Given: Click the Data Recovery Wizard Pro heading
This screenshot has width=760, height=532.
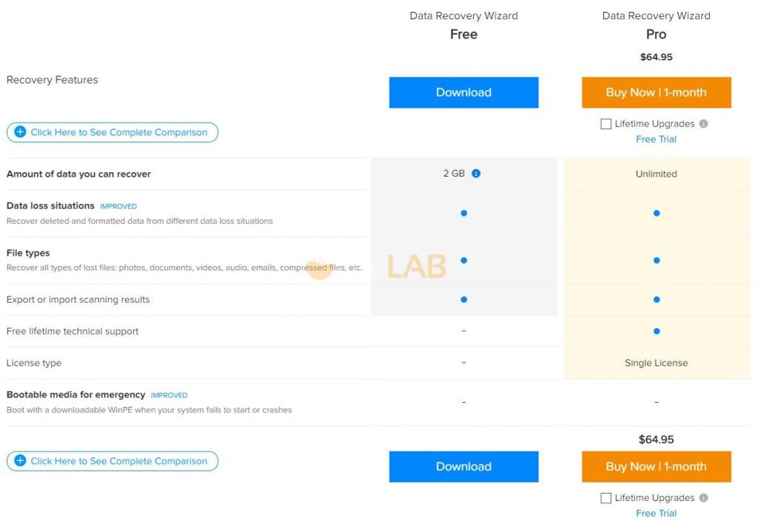Looking at the screenshot, I should pyautogui.click(x=656, y=25).
